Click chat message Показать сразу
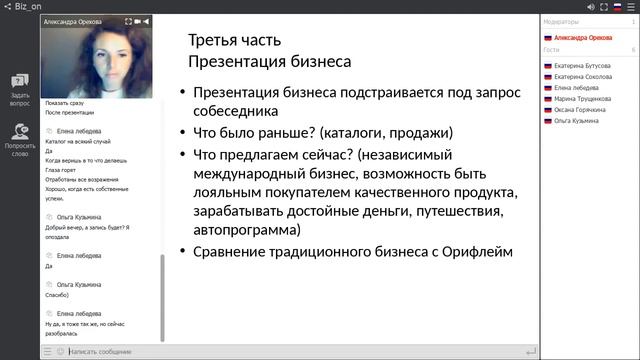This screenshot has width=640, height=360. pos(64,103)
